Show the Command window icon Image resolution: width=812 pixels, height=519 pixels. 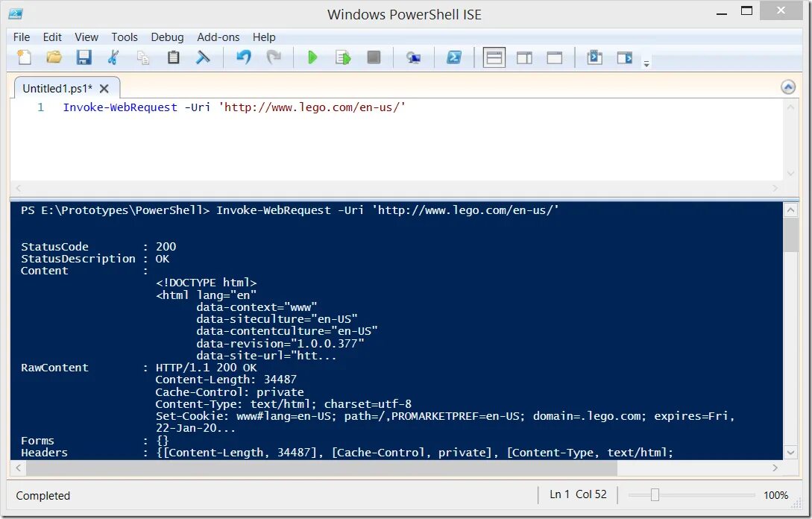coord(594,57)
